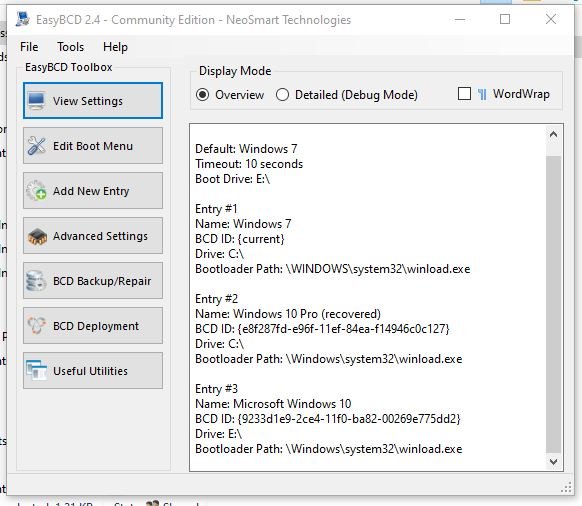Minimize the EasyBCD window
The width and height of the screenshot is (582, 506).
click(460, 19)
